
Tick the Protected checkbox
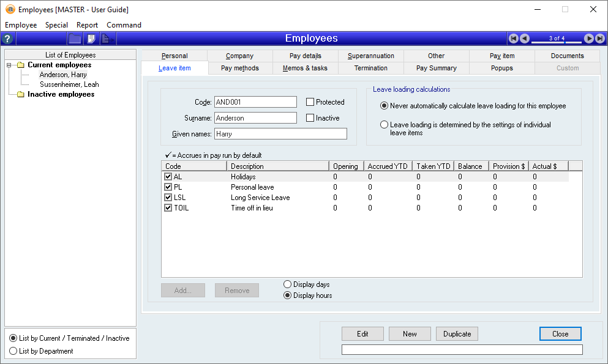pyautogui.click(x=310, y=102)
